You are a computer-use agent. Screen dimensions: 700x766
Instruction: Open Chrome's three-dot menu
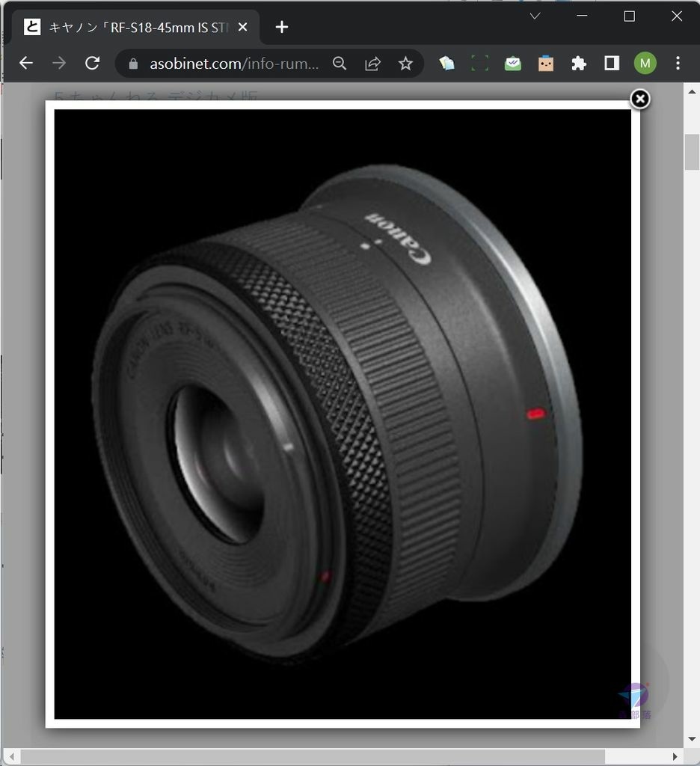(x=678, y=63)
